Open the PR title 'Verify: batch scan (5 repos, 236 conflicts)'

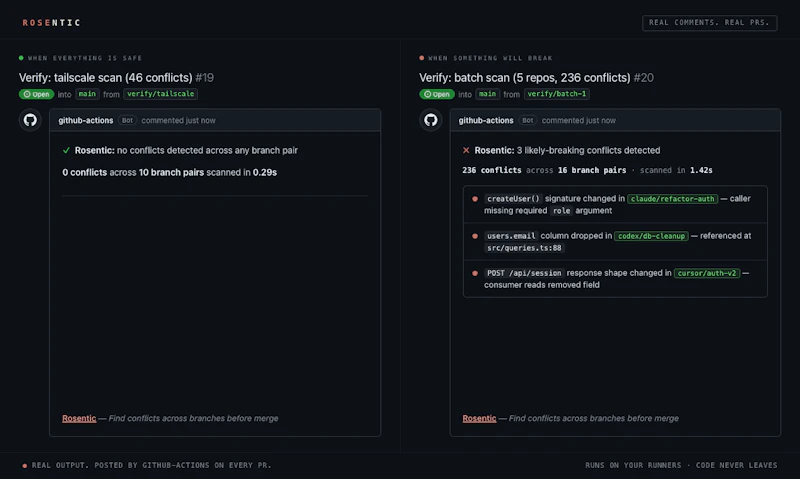point(525,78)
